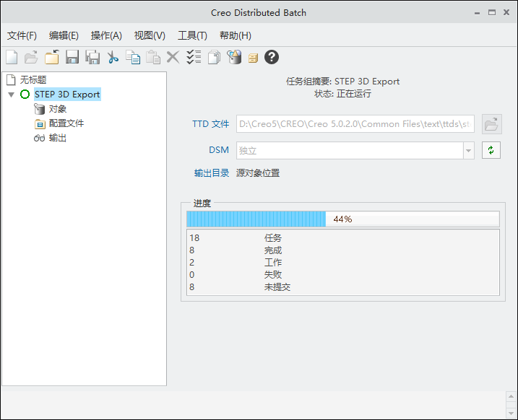Click the checklist toolbar icon

point(194,57)
